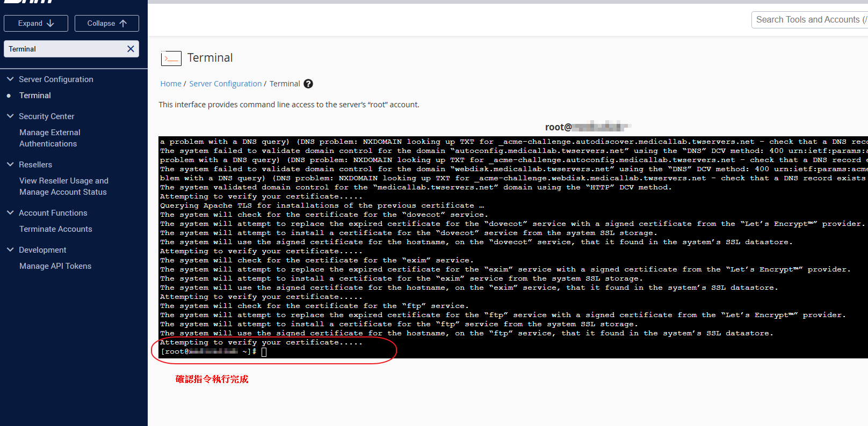
Task: Open the Terminal help question-mark icon
Action: [x=308, y=84]
